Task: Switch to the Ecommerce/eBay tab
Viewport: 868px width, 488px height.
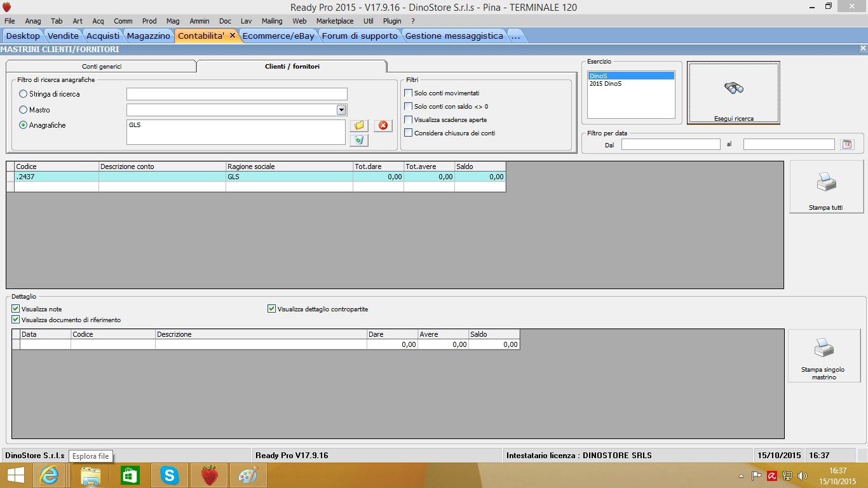Action: point(278,36)
